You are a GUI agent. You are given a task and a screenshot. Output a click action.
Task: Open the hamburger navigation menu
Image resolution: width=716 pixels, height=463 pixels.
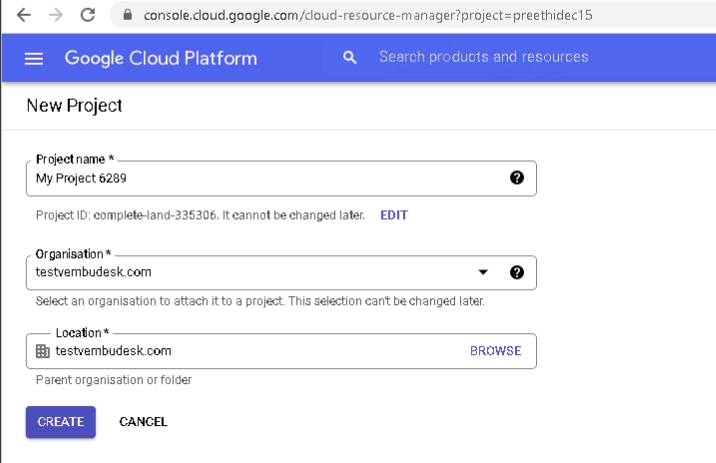coord(34,58)
